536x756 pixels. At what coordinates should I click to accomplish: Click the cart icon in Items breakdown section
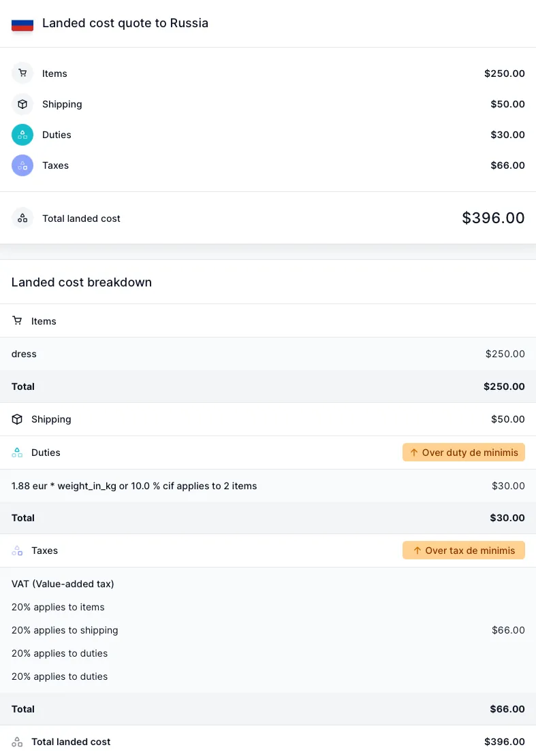pyautogui.click(x=17, y=321)
